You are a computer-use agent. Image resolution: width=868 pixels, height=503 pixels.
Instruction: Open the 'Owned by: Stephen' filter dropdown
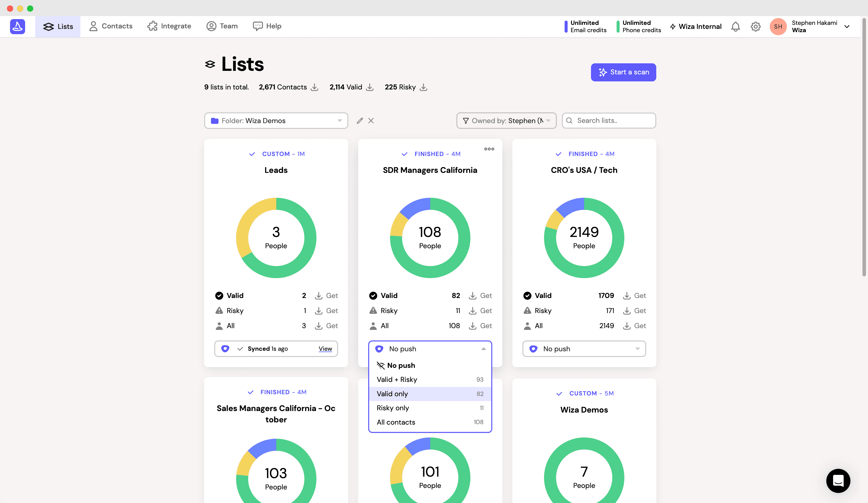pos(506,121)
